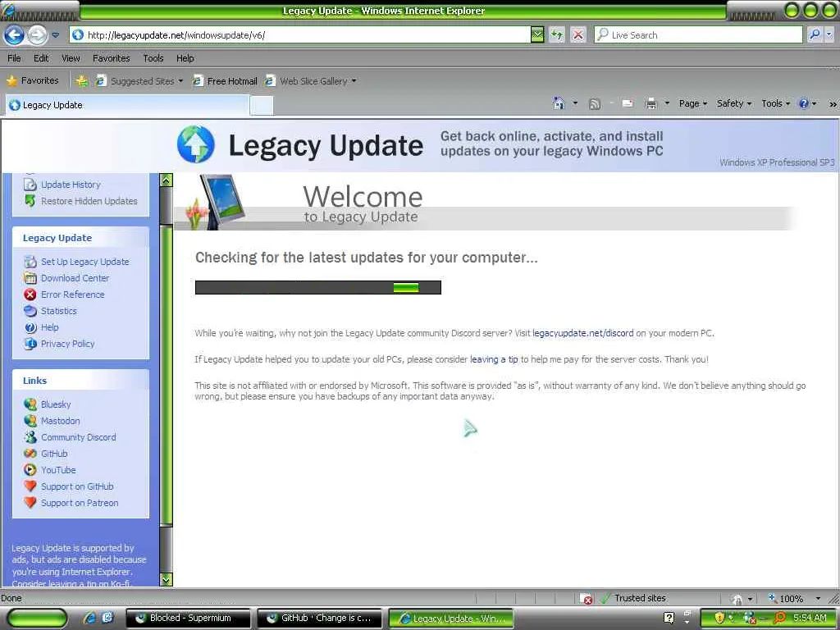Go back with the browser Back arrow

[15, 35]
